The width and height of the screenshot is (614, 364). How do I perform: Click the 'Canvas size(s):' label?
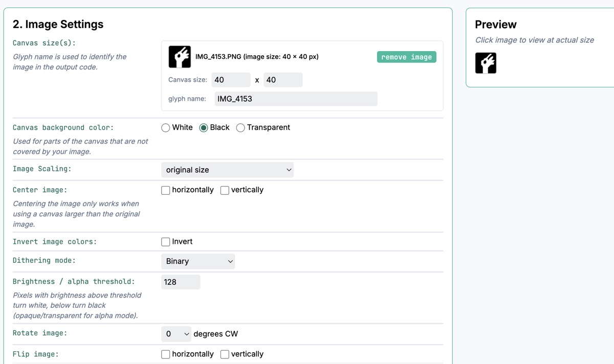[x=44, y=43]
